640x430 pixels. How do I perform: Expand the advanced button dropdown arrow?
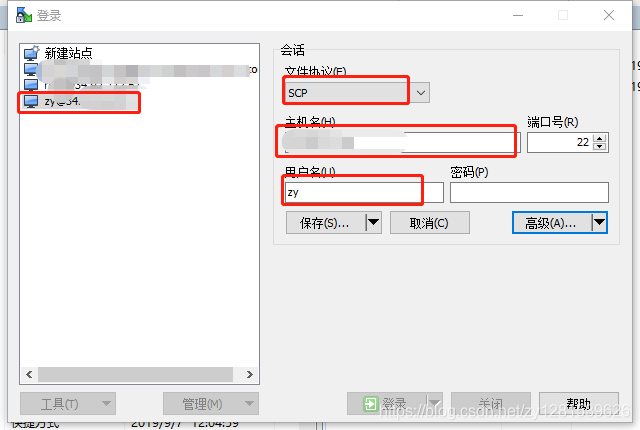[599, 223]
